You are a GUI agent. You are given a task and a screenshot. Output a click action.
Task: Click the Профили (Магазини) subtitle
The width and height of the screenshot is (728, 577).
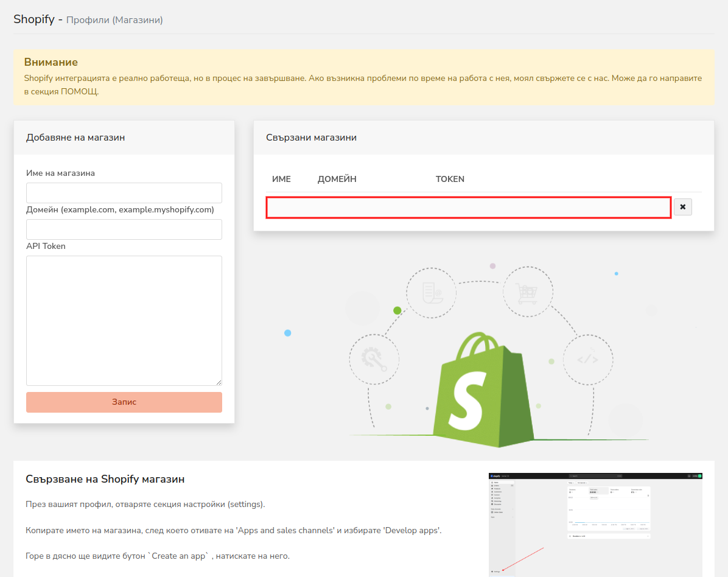click(x=114, y=20)
